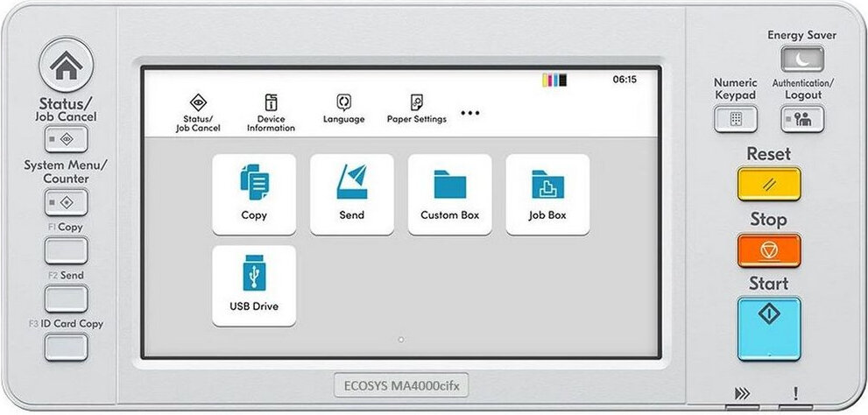868x415 pixels.
Task: Open the Job Box tile
Action: coord(547,194)
